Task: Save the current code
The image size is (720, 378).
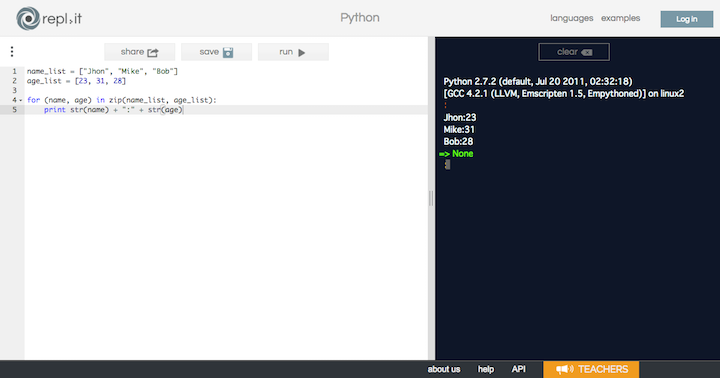Action: [216, 52]
